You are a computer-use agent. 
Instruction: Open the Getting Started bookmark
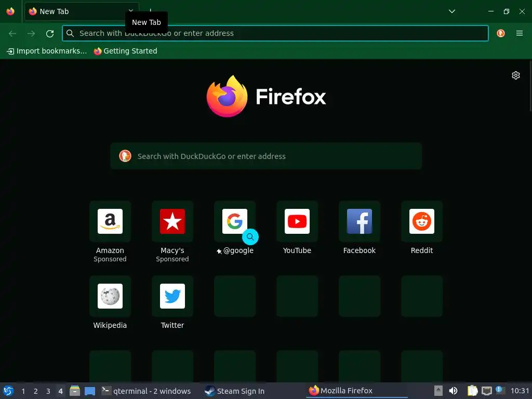pos(126,51)
